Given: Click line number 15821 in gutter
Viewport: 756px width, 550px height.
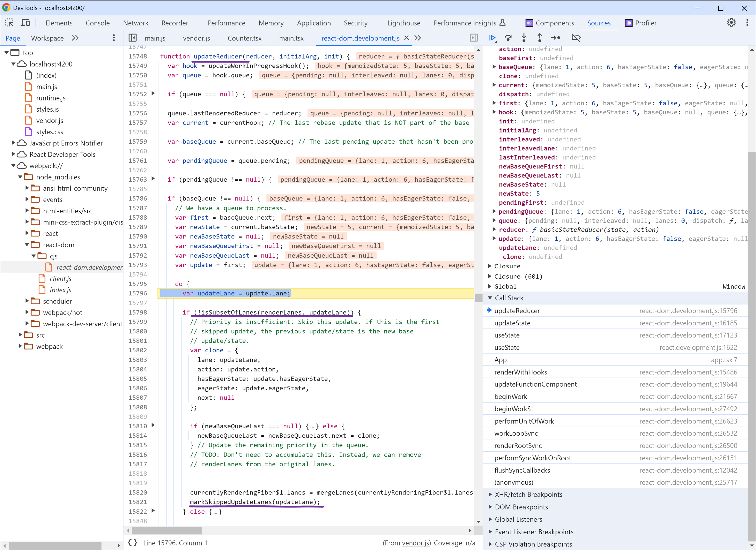Looking at the screenshot, I should 138,502.
